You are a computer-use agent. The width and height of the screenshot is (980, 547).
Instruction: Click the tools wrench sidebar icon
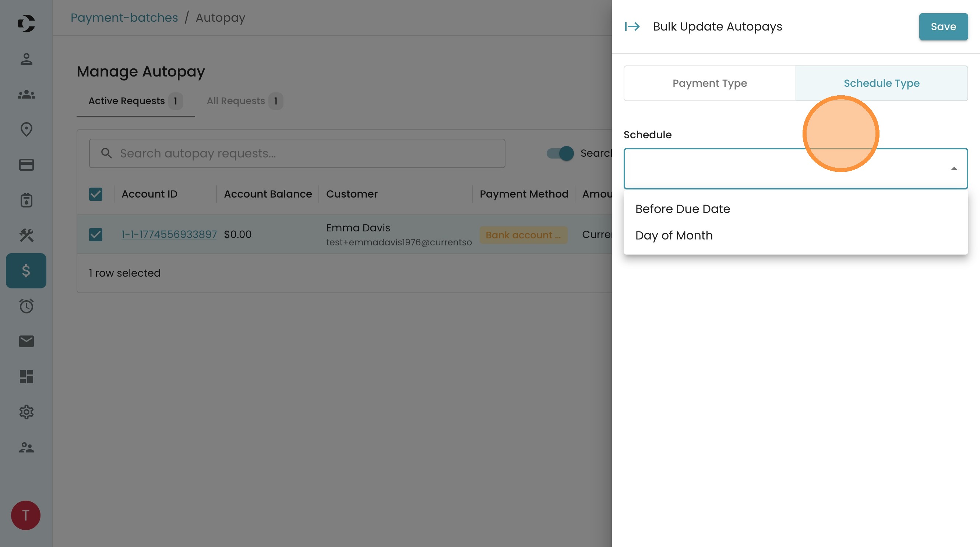(26, 235)
